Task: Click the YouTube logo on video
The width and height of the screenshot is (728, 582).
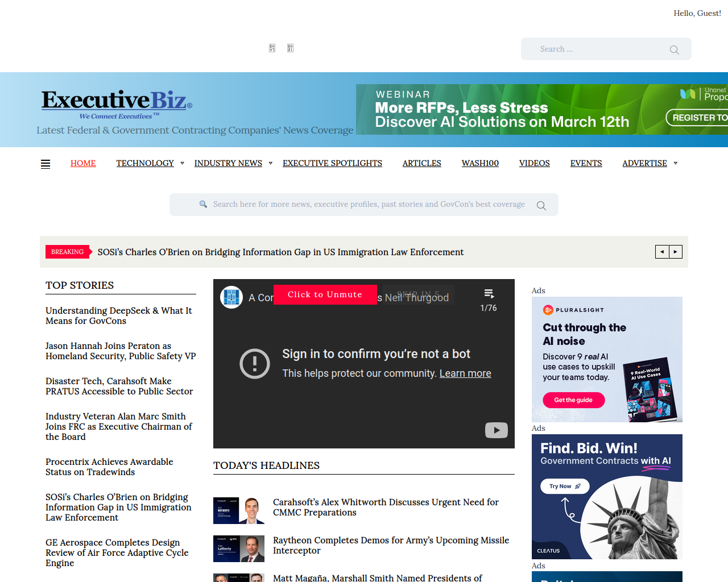Action: 497,430
